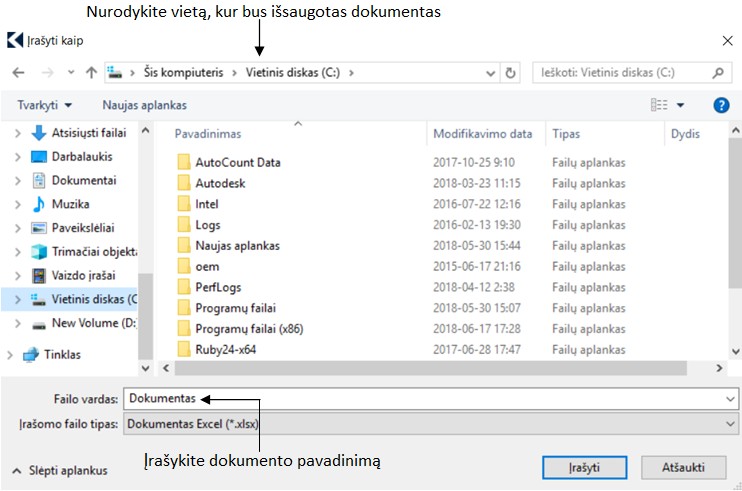This screenshot has width=742, height=491.
Task: Select Vaizdo įrašai in sidebar
Action: pyautogui.click(x=83, y=275)
